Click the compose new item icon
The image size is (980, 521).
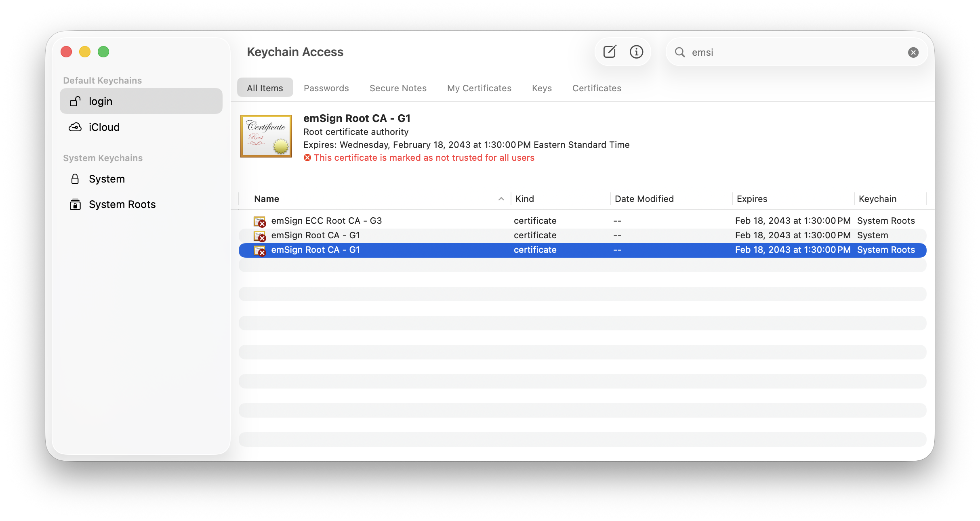tap(610, 52)
